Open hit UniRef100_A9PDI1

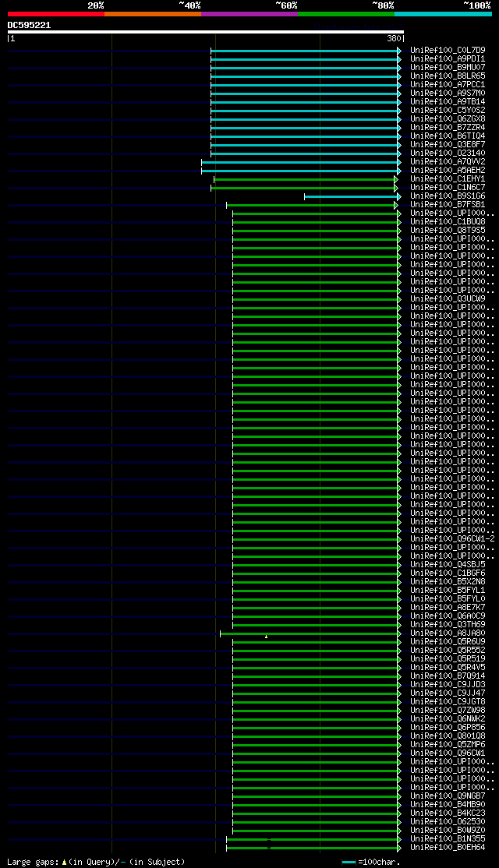pos(448,58)
